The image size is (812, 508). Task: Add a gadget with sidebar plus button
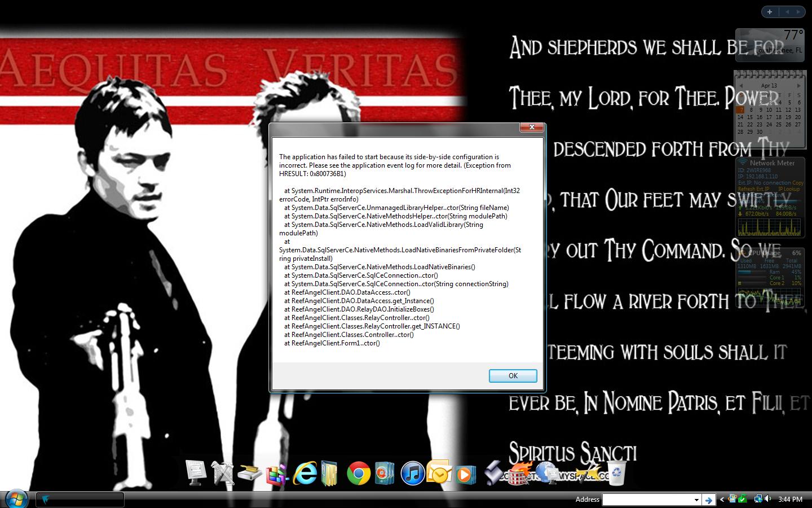(769, 11)
